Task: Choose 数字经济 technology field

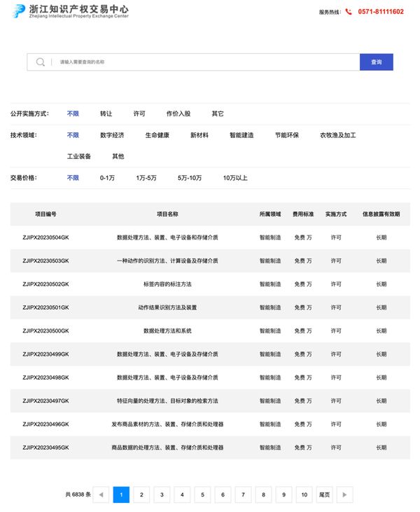Action: click(x=112, y=135)
